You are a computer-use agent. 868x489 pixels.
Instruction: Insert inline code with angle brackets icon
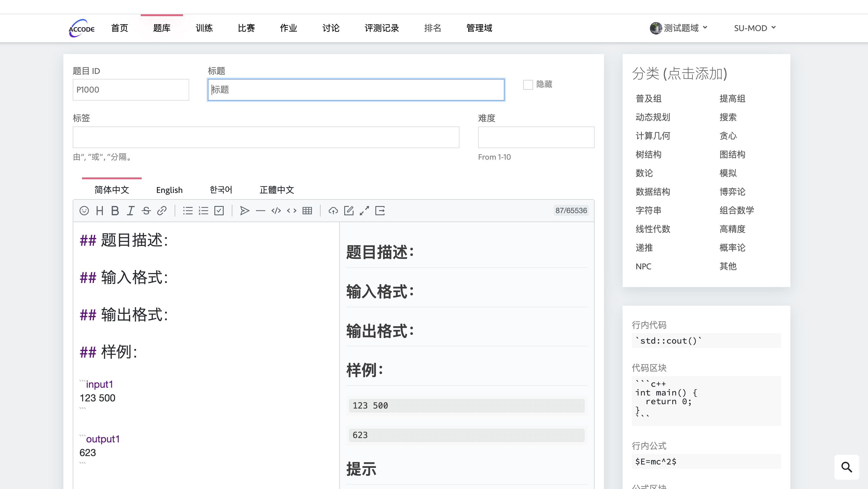point(291,211)
